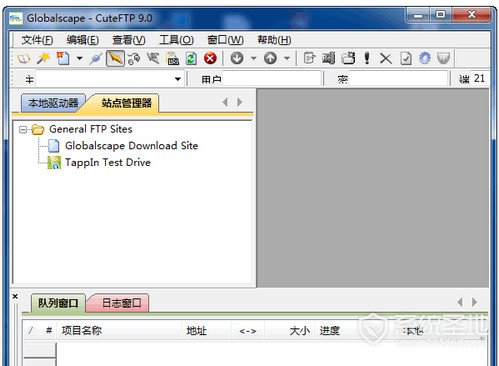Select General FTP Sites folder
Viewport: 499px width, 366px height.
click(91, 129)
